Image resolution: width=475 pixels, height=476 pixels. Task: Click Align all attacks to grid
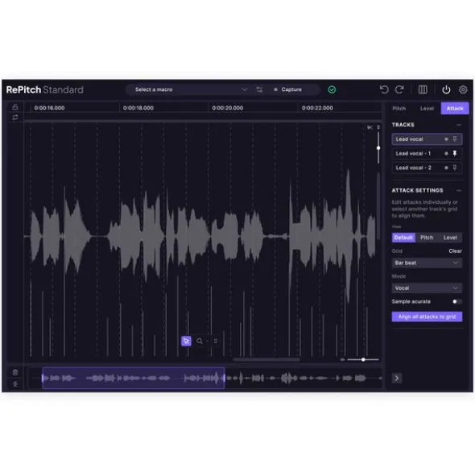[427, 317]
